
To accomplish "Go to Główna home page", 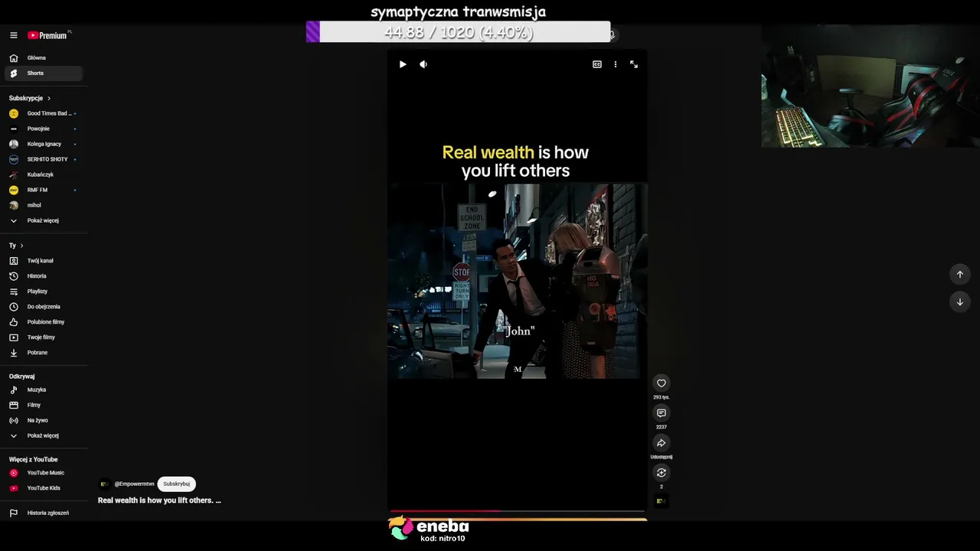I will [x=44, y=58].
